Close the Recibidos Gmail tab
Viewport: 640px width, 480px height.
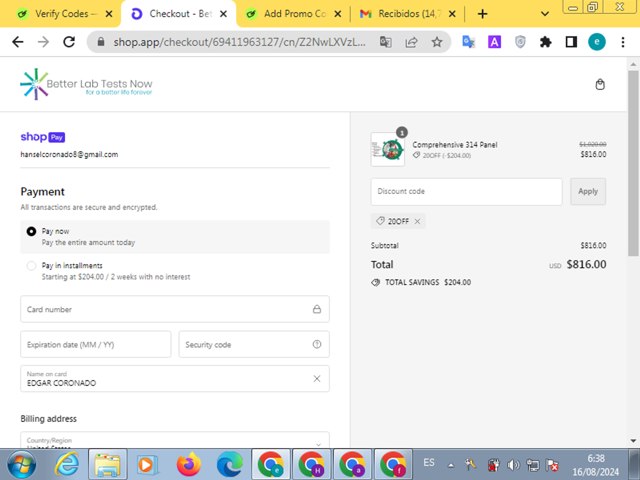(x=452, y=14)
